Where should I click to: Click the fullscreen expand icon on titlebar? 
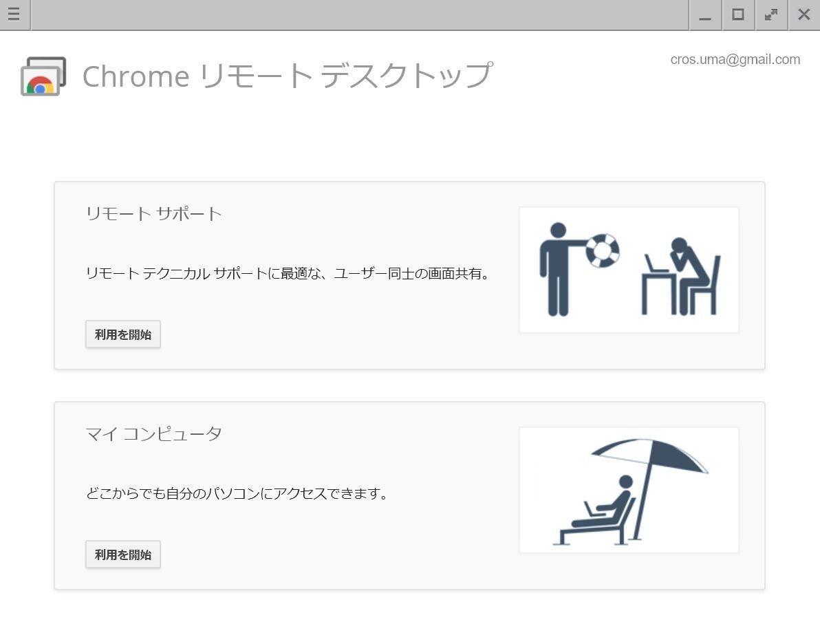(770, 14)
